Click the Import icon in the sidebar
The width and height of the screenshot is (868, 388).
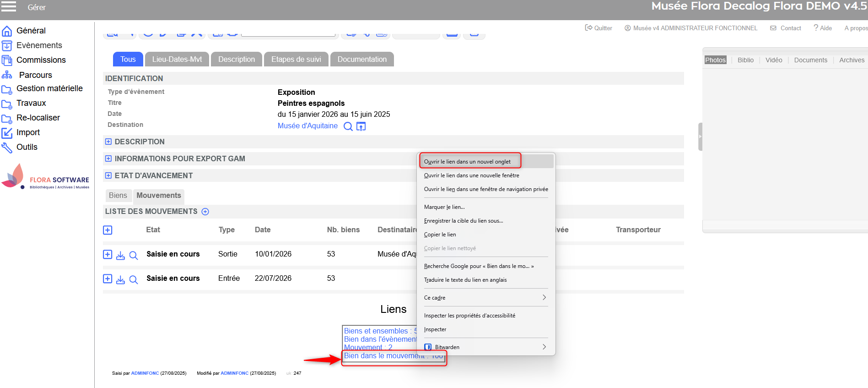(7, 133)
